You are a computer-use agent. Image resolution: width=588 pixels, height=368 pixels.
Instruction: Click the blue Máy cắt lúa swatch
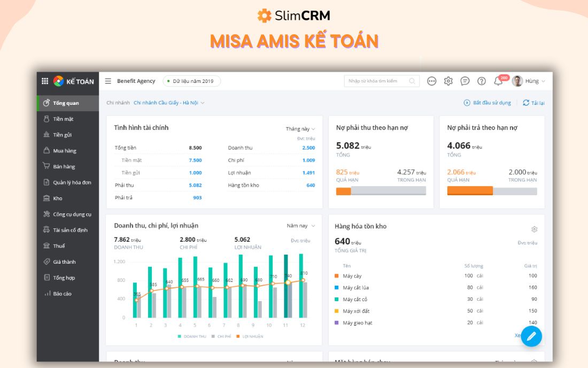[x=336, y=287]
